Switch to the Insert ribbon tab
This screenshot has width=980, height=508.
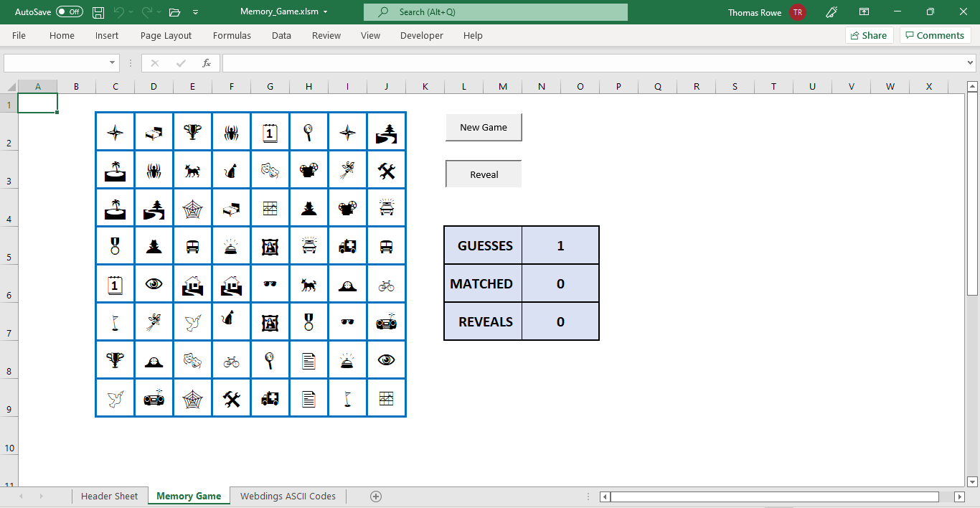107,35
